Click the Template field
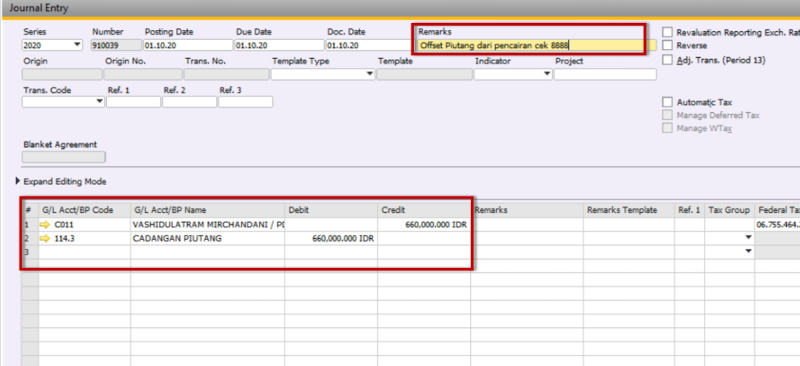The image size is (800, 366). tap(425, 75)
